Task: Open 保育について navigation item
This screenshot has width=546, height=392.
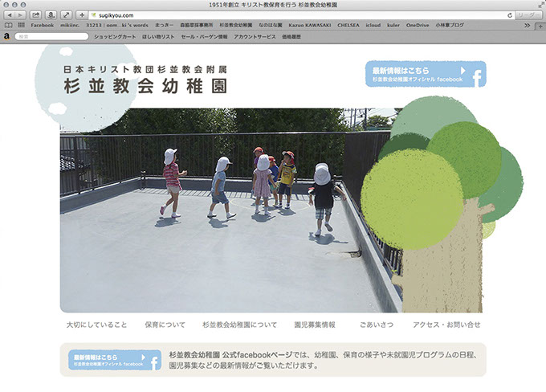Action: pyautogui.click(x=165, y=325)
